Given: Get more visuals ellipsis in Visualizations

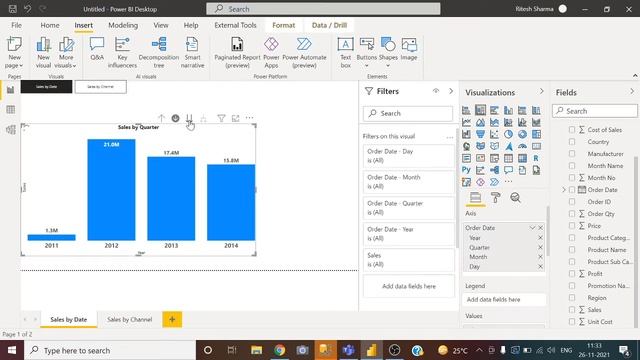Looking at the screenshot, I should pos(508,182).
